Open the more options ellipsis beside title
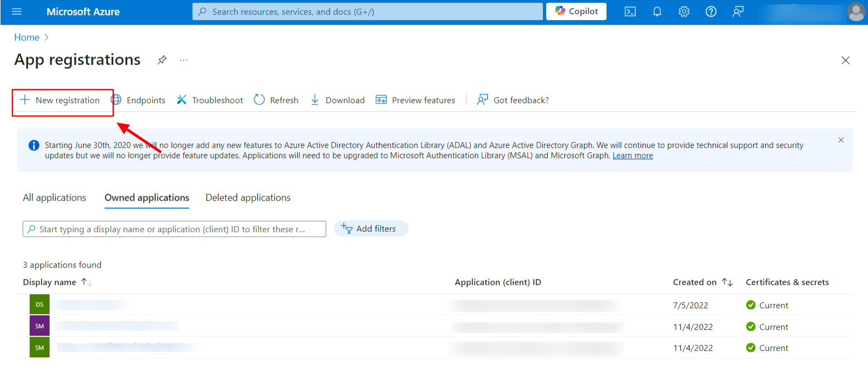868x367 pixels. [x=184, y=60]
